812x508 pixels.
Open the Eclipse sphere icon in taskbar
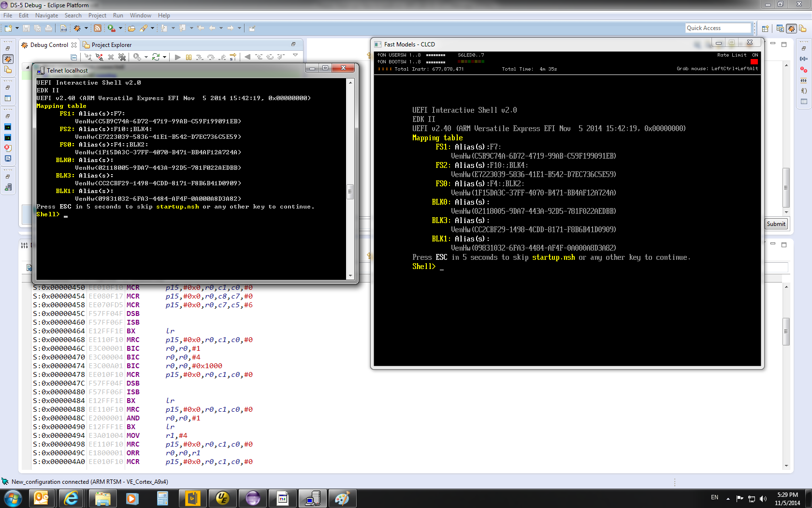253,498
